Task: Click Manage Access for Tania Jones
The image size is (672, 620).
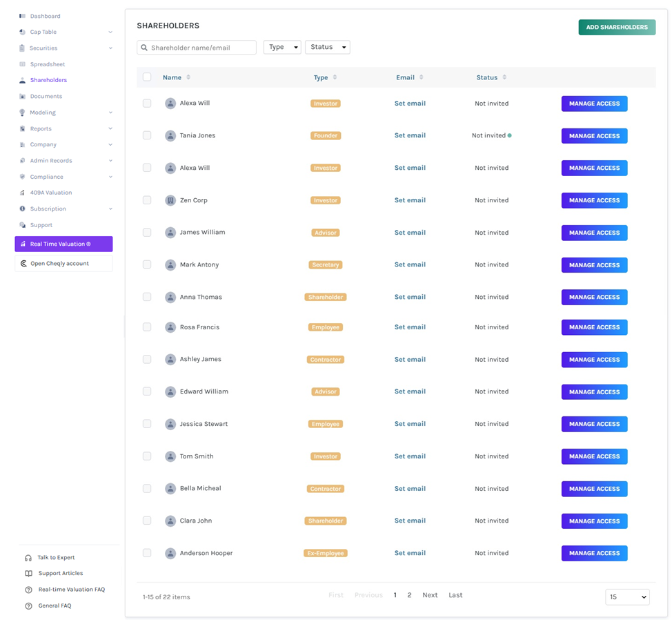Action: click(595, 136)
